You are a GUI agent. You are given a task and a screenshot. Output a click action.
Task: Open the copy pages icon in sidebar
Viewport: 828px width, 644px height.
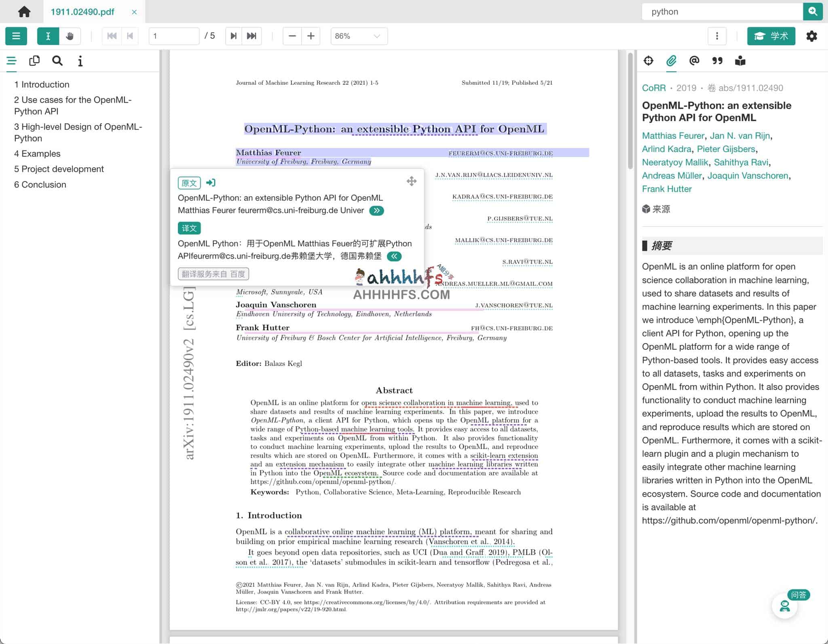click(x=34, y=61)
